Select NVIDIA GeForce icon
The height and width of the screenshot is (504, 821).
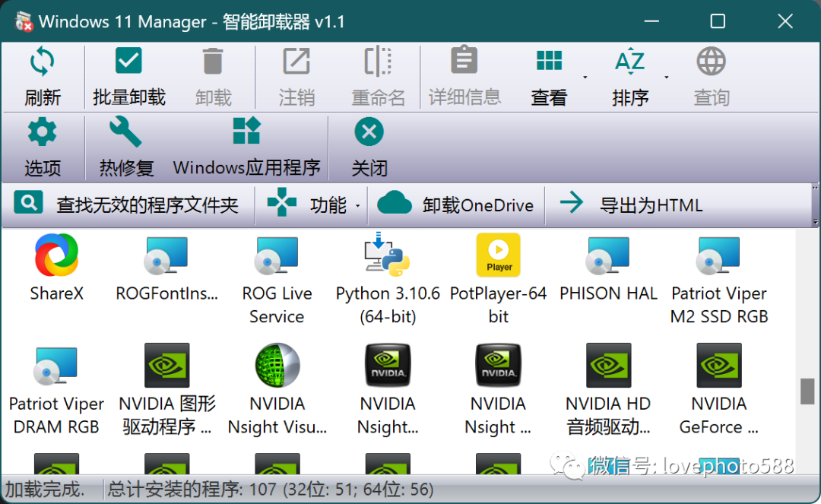pyautogui.click(x=719, y=366)
